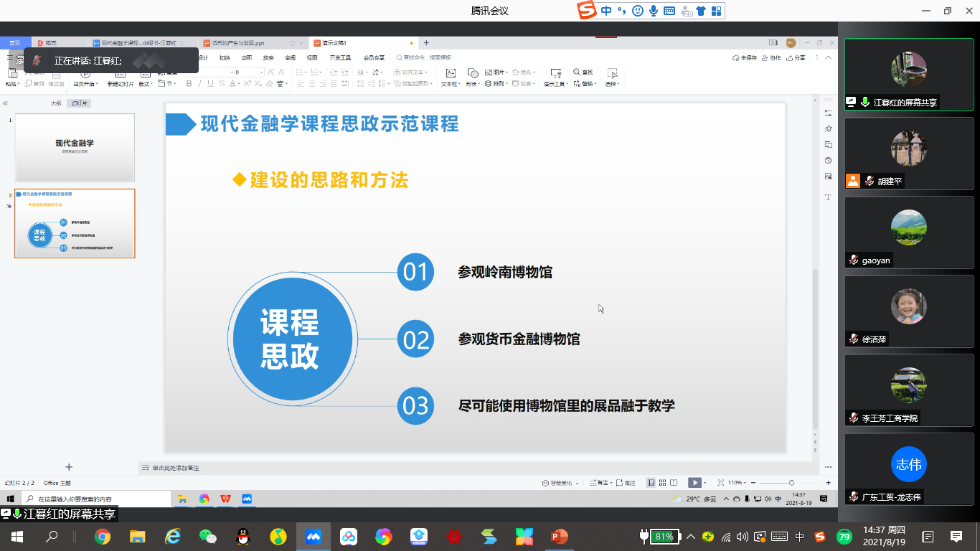Click the Find (查找) magnifier icon
This screenshot has height=551, width=980.
pos(577,72)
